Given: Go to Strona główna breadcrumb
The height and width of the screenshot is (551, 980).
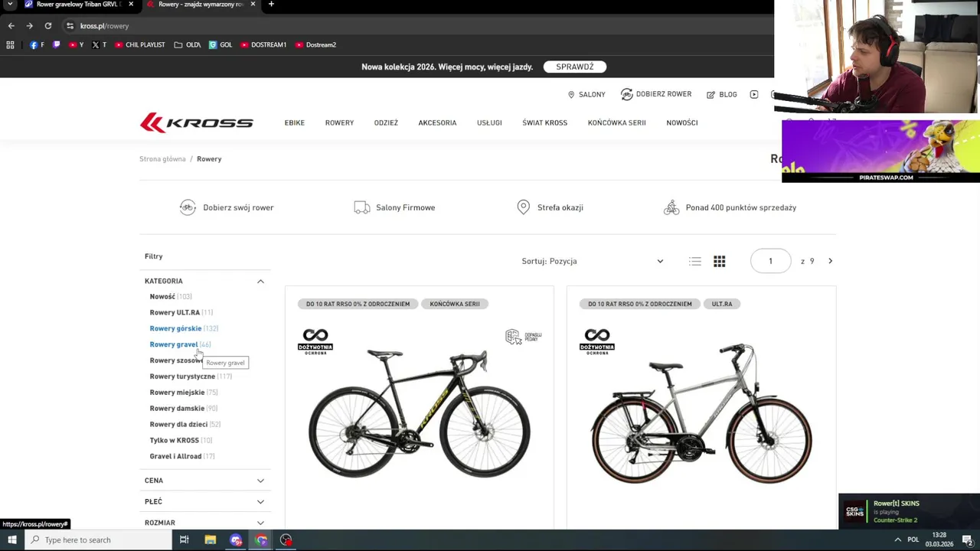Looking at the screenshot, I should (x=162, y=159).
